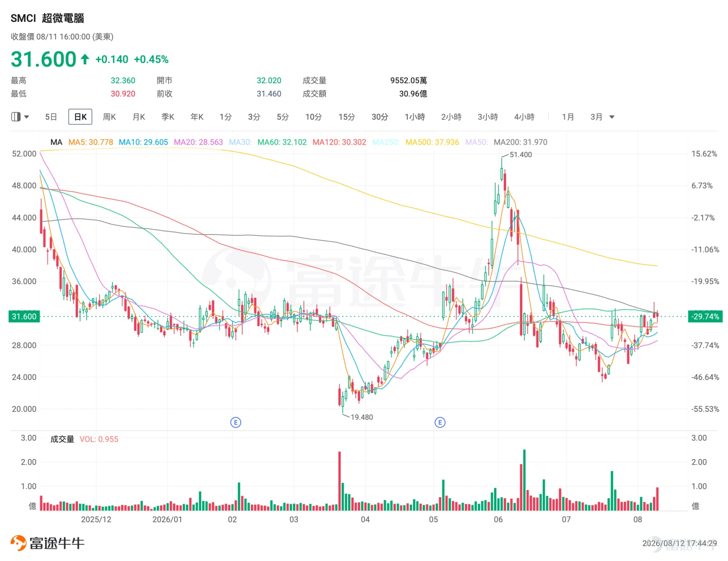
Task: Click the earnings E marker near February
Action: (x=236, y=422)
